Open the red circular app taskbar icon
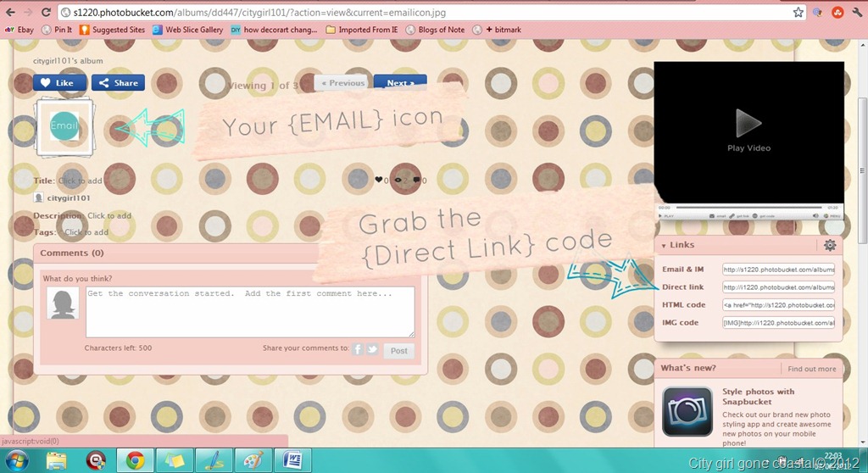This screenshot has height=473, width=868. pyautogui.click(x=96, y=460)
